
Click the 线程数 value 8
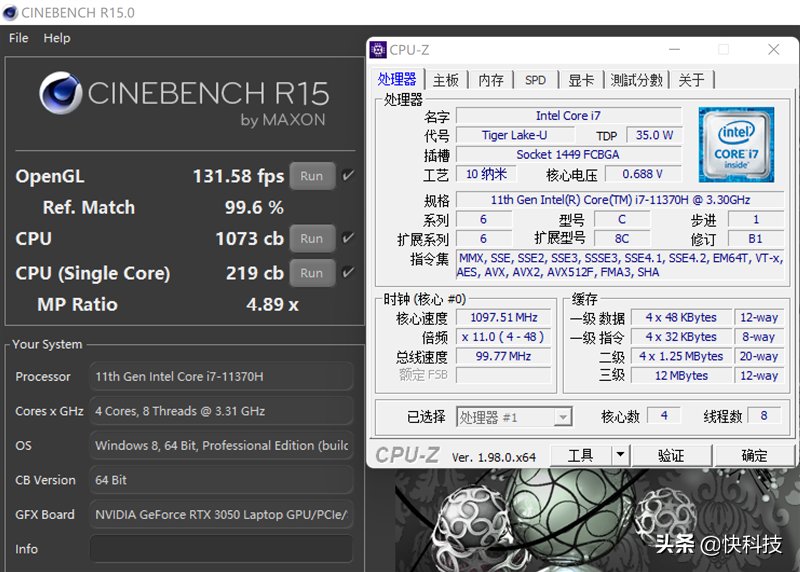[764, 415]
